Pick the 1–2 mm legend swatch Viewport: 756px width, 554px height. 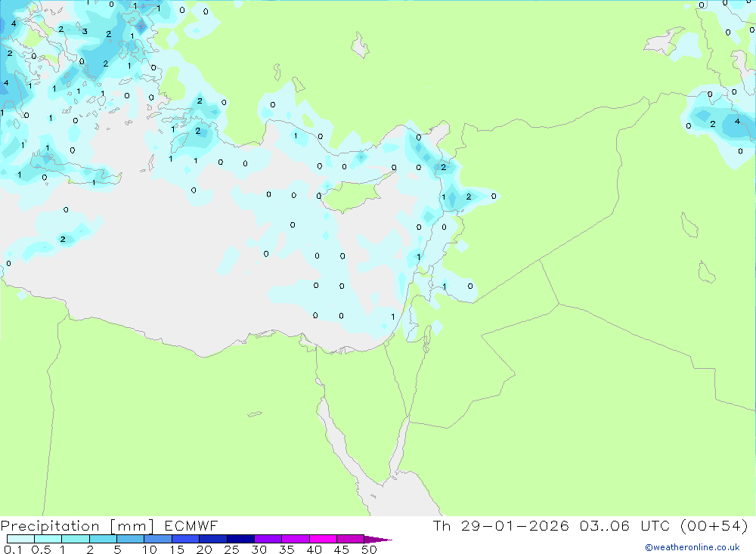[x=76, y=539]
